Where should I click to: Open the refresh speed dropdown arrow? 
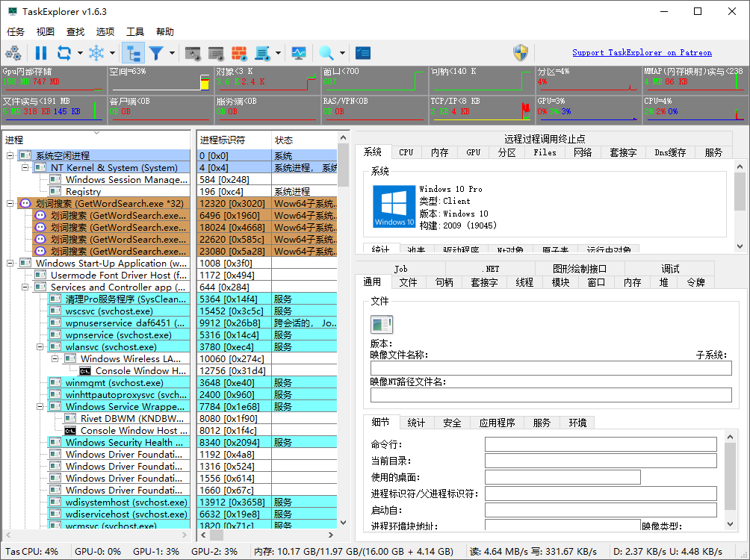(78, 53)
